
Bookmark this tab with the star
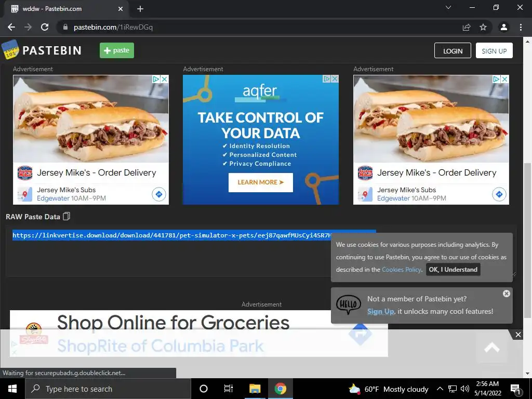(x=483, y=27)
